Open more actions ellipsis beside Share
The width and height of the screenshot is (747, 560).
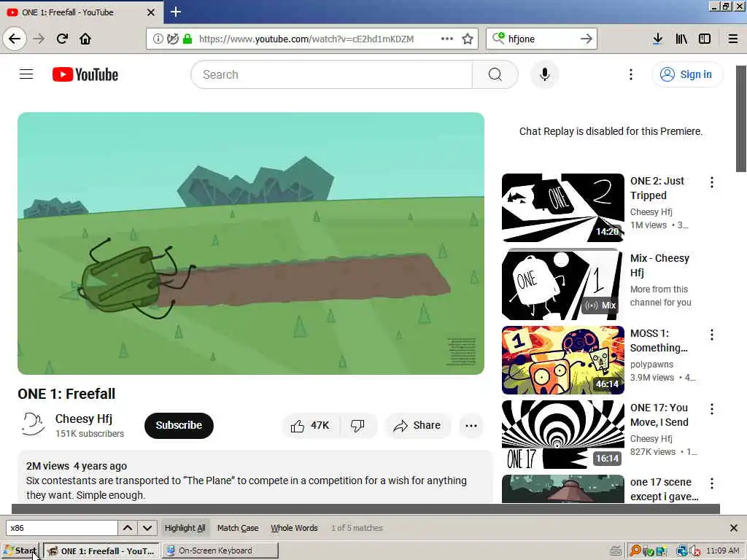coord(471,426)
